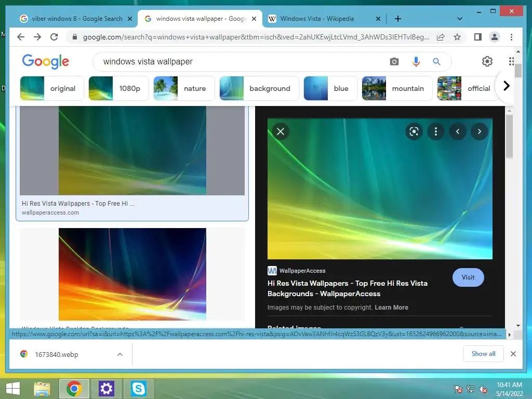Filter images by official chip
Viewport: 532px width, 399px height.
click(468, 88)
